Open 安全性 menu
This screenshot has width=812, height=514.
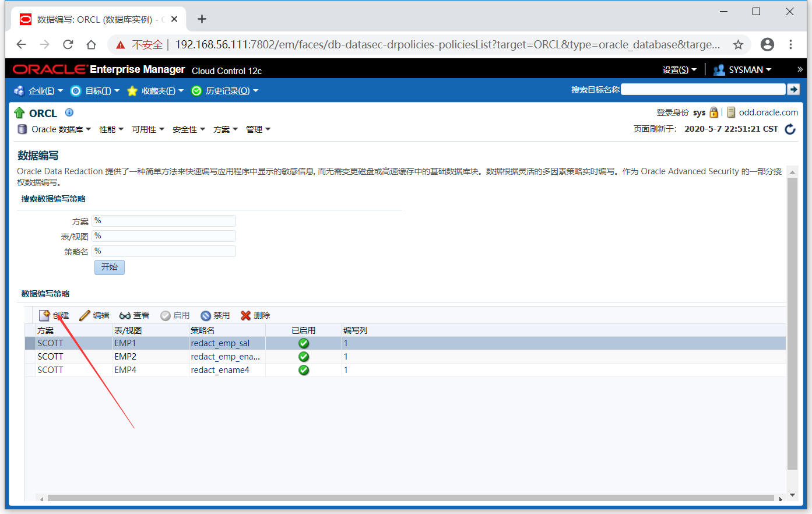[x=189, y=129]
